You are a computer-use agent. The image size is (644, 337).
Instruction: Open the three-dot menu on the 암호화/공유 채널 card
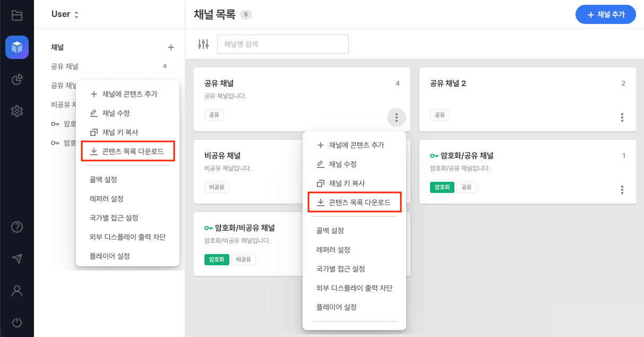pos(622,190)
